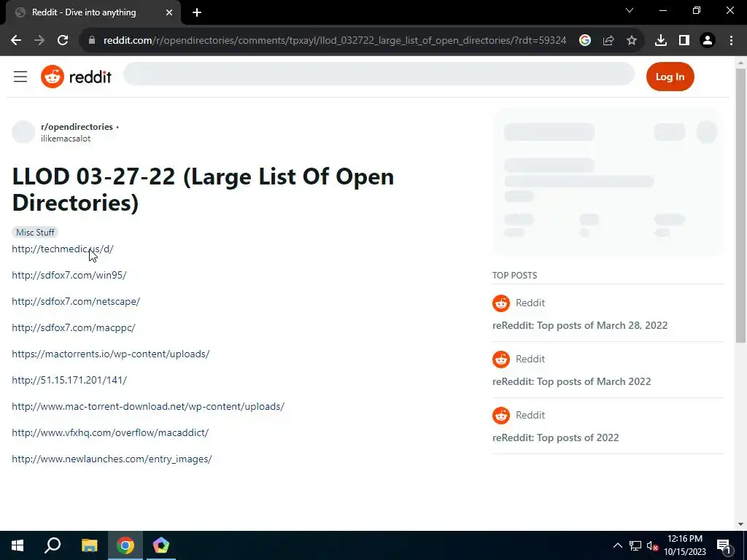The image size is (747, 560).
Task: Open the r/opendirectories subreddit link
Action: [x=77, y=127]
